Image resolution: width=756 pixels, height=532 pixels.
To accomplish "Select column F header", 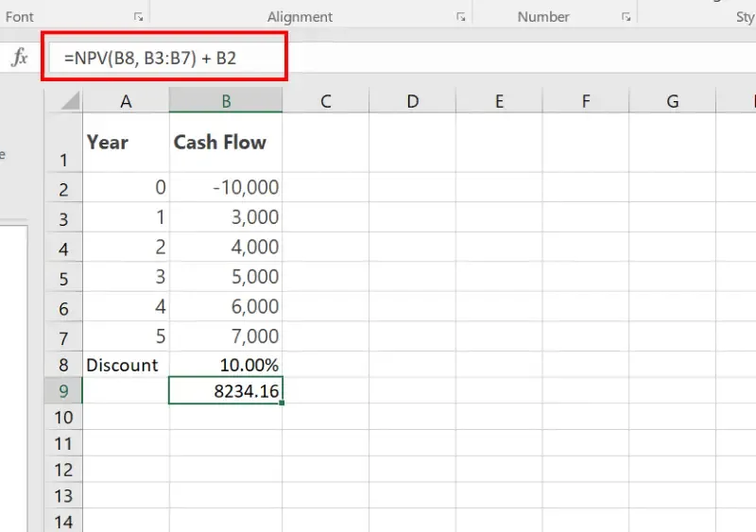I will (586, 100).
